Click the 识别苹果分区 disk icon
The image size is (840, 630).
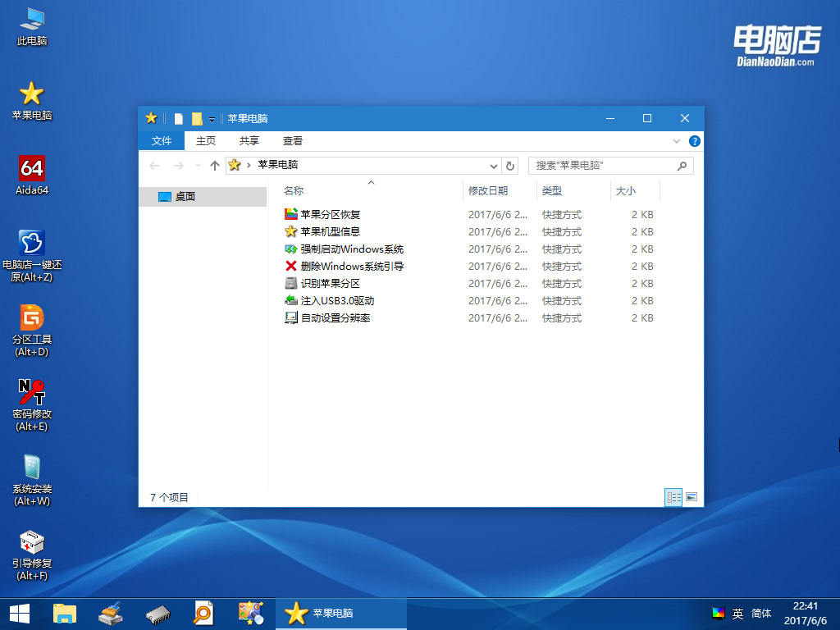(291, 283)
